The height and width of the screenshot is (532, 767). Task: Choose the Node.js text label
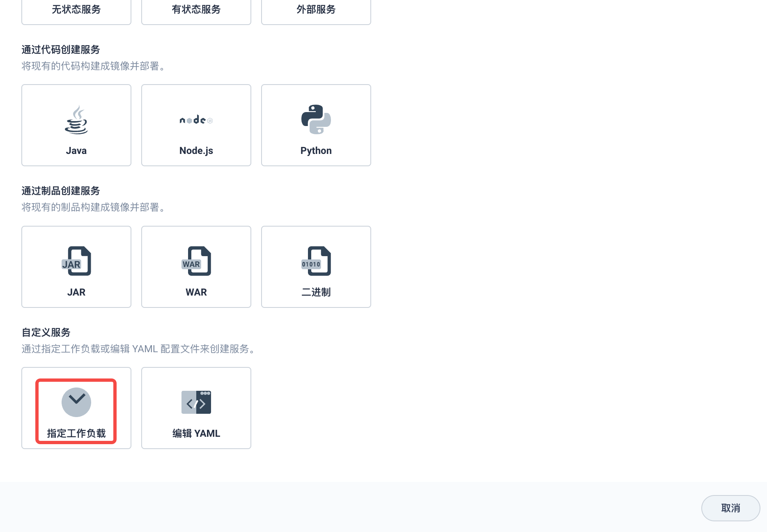click(196, 151)
